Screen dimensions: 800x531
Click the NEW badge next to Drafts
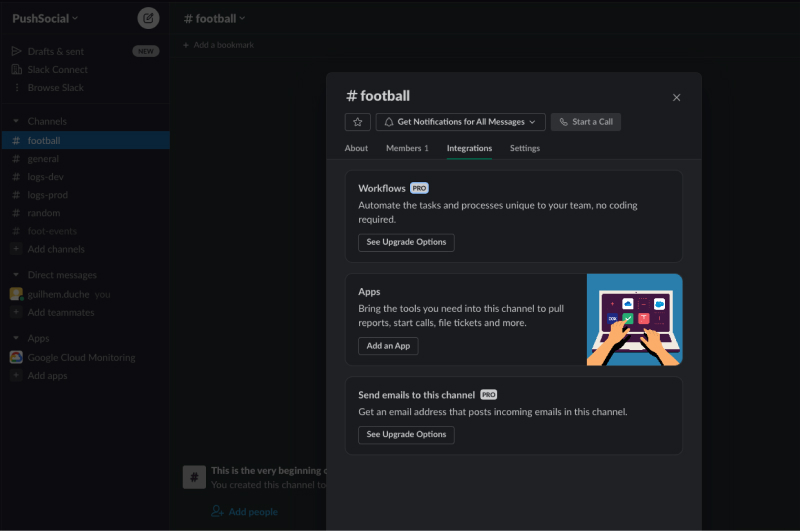[x=145, y=52]
